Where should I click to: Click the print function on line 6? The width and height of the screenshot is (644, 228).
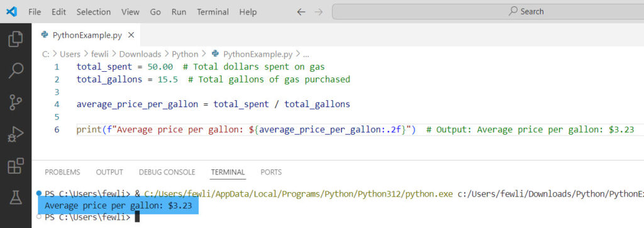(x=89, y=130)
